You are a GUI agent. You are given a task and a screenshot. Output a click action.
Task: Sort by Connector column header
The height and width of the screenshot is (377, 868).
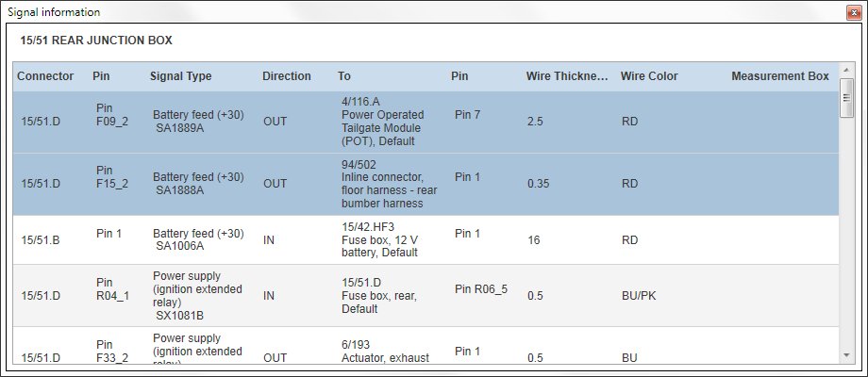[45, 76]
